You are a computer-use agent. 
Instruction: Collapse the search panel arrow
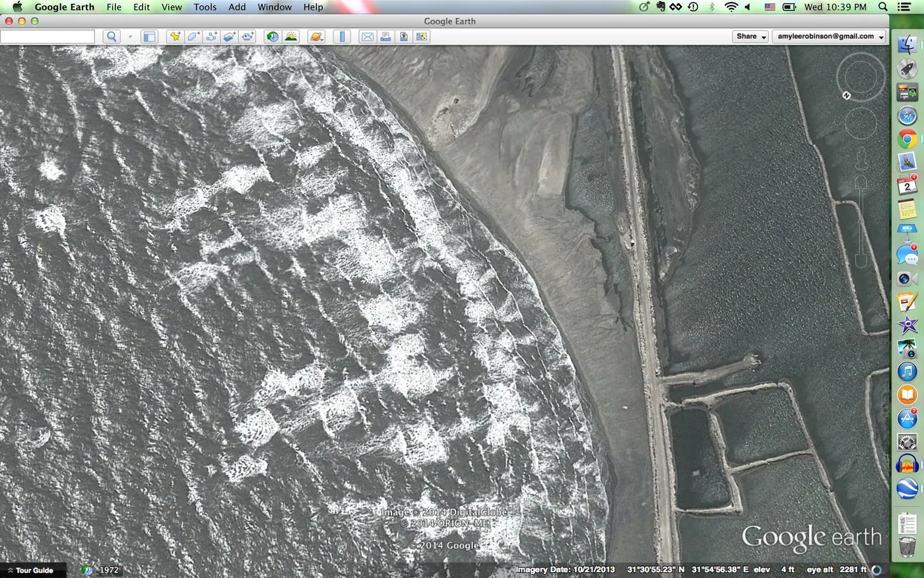130,37
